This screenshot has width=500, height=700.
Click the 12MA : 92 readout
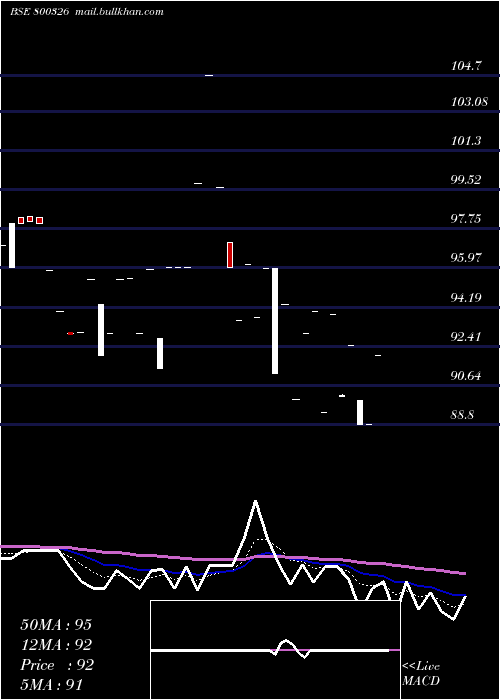click(x=56, y=645)
